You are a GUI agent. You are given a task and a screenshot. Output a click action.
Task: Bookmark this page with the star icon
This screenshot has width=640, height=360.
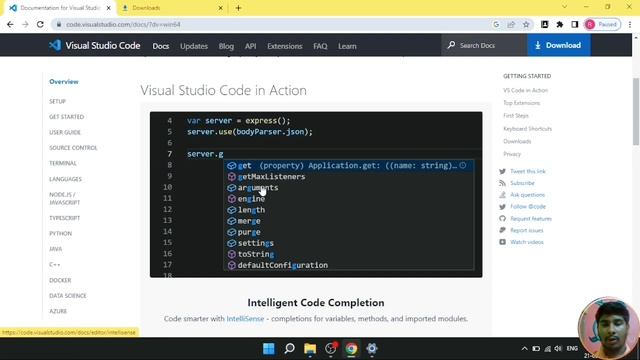point(526,24)
